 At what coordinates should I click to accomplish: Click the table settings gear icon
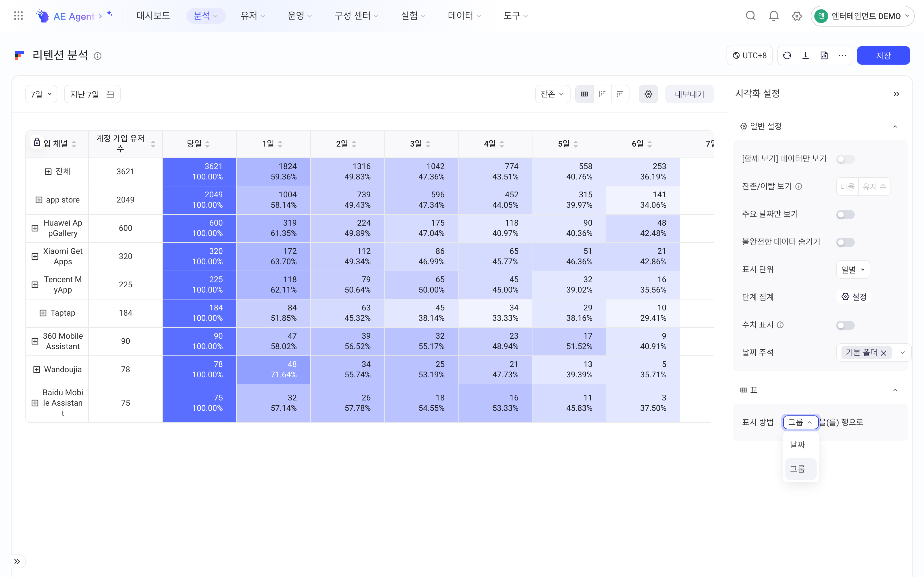coord(648,94)
